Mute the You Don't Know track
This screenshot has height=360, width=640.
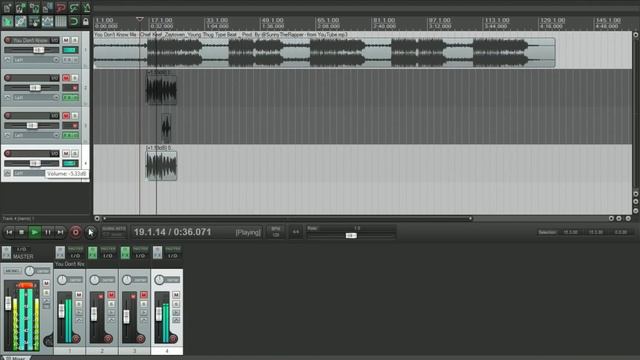pyautogui.click(x=66, y=40)
